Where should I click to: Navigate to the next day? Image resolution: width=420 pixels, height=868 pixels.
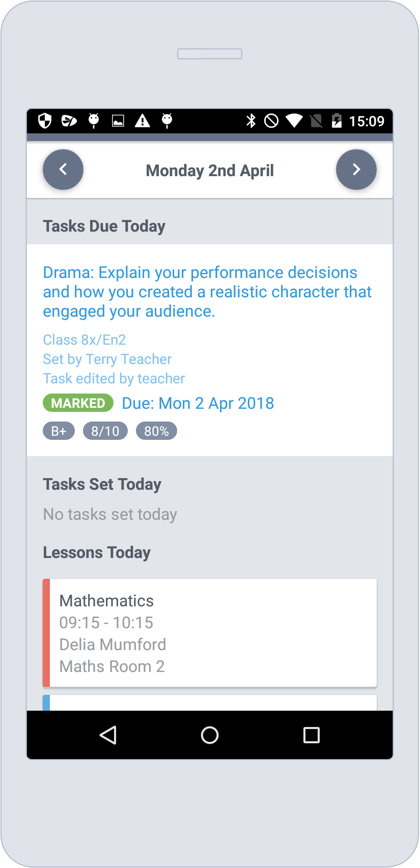(356, 170)
